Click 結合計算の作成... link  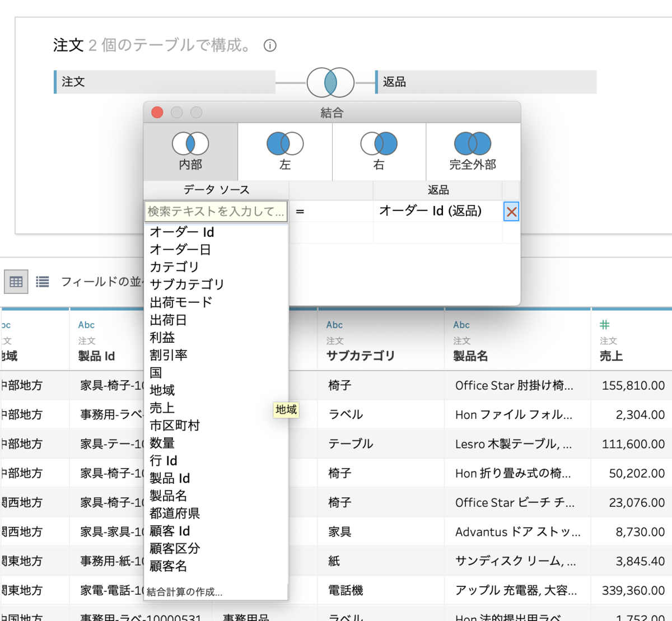pyautogui.click(x=184, y=592)
